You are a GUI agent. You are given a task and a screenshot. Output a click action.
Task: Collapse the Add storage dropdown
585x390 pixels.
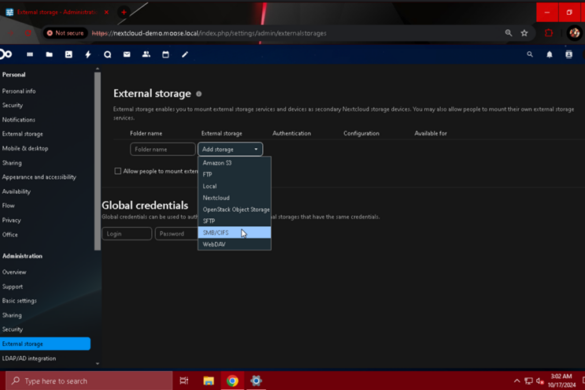[230, 149]
